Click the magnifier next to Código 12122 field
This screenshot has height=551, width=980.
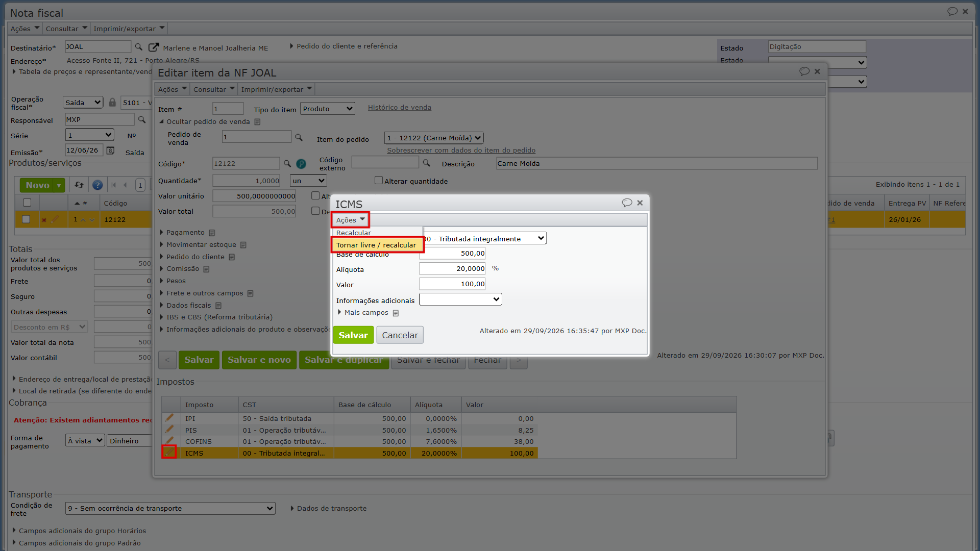click(x=287, y=164)
